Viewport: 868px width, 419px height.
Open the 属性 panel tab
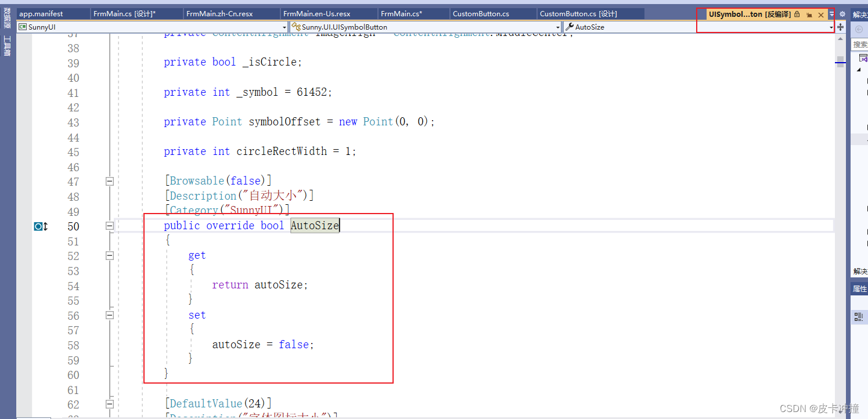click(x=859, y=288)
